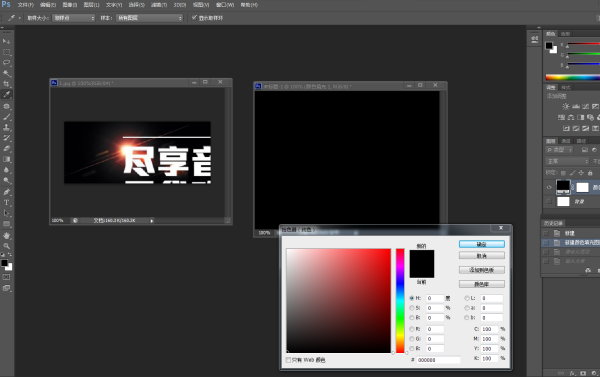This screenshot has height=377, width=600.
Task: Open the 编辑 menu
Action: click(x=48, y=5)
